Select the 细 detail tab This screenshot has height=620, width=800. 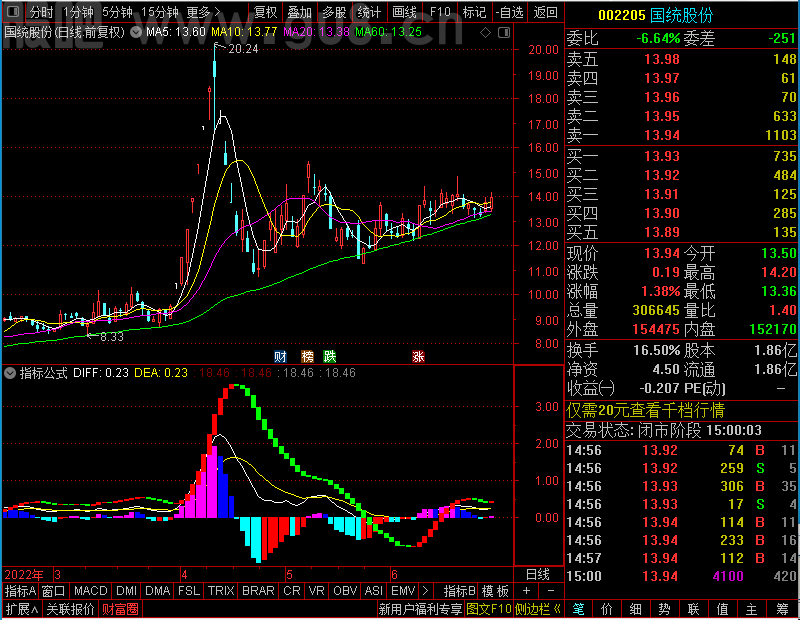636,609
